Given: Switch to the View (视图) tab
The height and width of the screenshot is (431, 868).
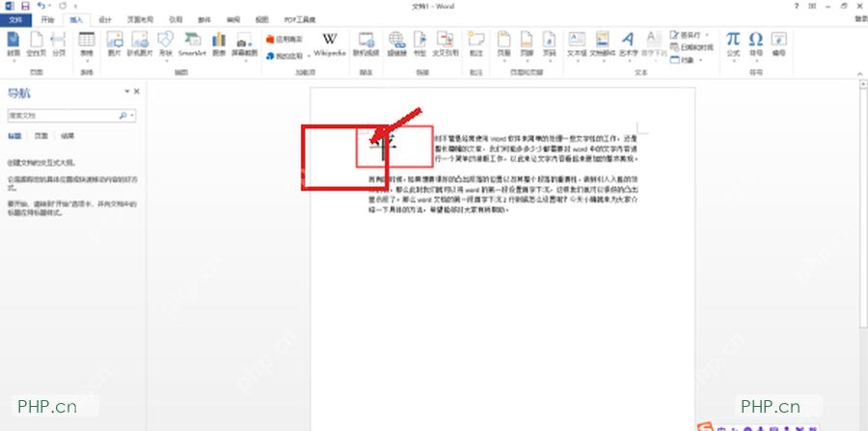Looking at the screenshot, I should click(261, 20).
